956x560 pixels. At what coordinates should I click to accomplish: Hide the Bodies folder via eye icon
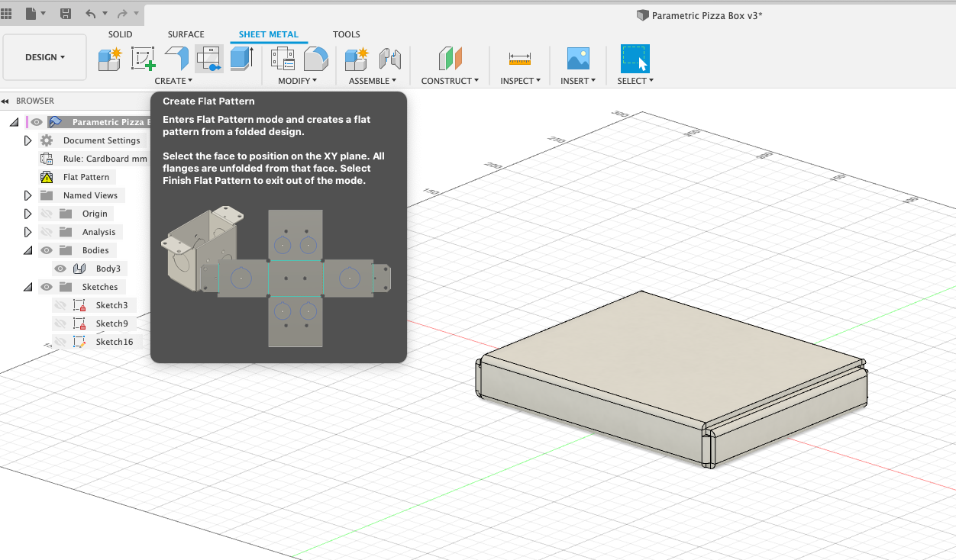point(47,250)
